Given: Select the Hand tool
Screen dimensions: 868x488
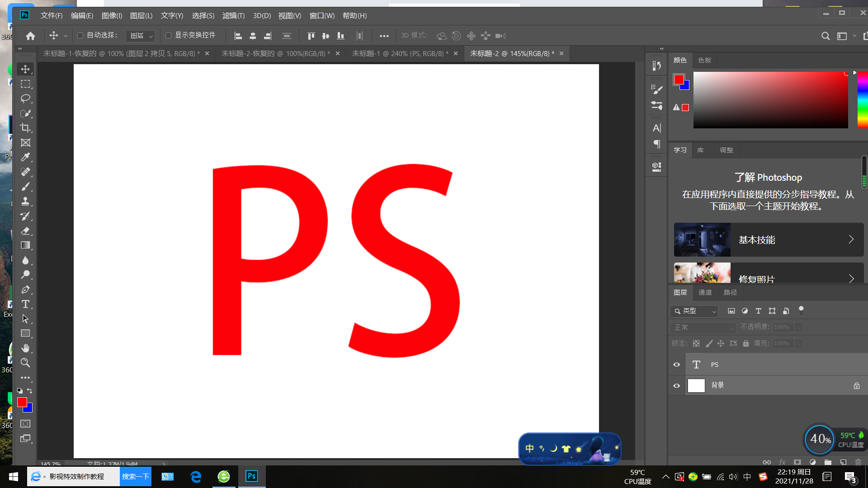Looking at the screenshot, I should point(25,348).
